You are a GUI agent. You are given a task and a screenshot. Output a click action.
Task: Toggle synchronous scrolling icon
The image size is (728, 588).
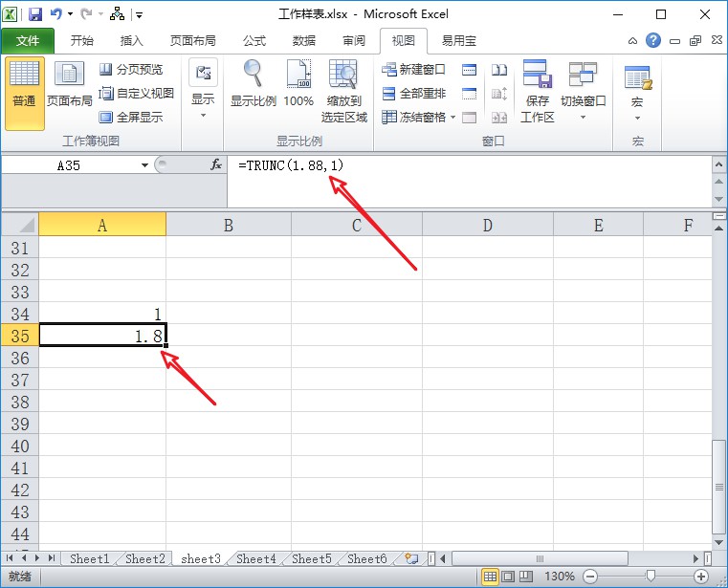[499, 94]
